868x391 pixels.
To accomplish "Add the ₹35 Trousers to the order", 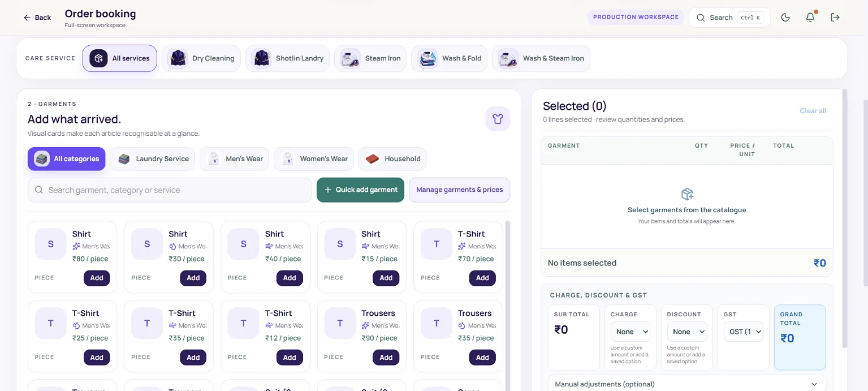I will [482, 357].
